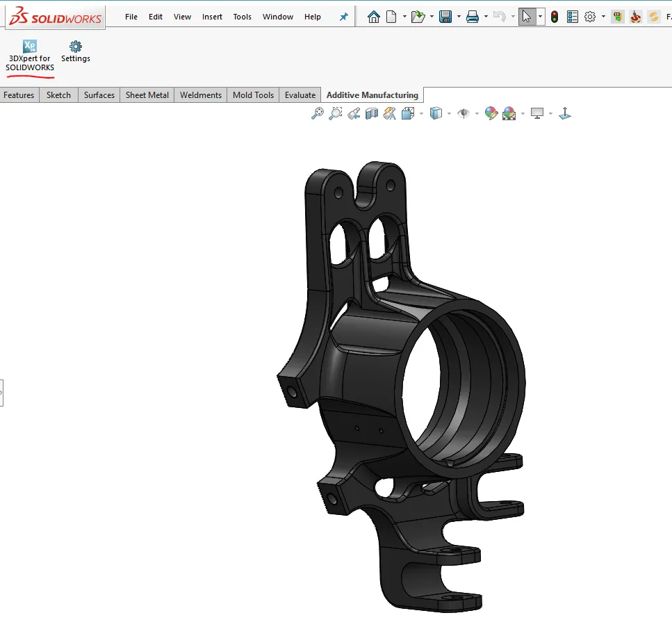
Task: Toggle the Select cursor tool
Action: coord(527,16)
